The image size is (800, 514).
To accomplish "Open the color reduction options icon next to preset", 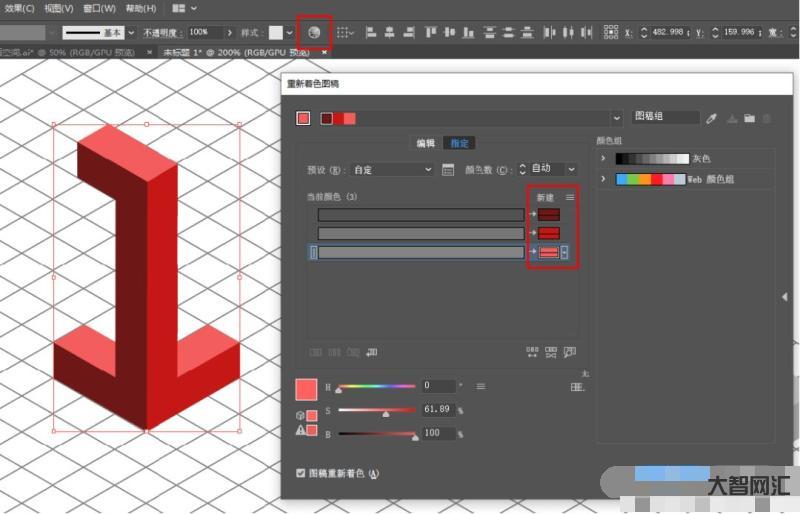I will point(448,169).
